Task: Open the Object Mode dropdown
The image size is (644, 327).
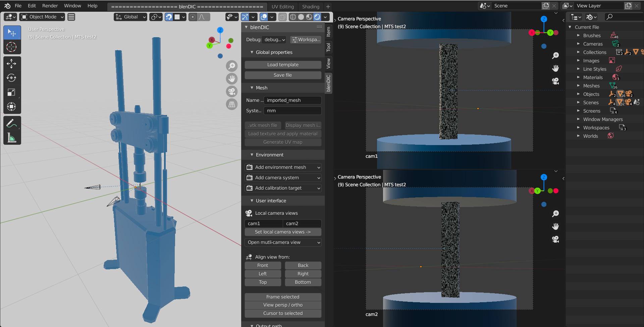Action: pyautogui.click(x=42, y=17)
